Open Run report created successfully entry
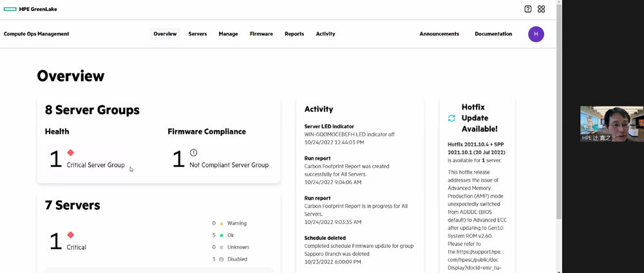The image size is (644, 273). click(346, 171)
